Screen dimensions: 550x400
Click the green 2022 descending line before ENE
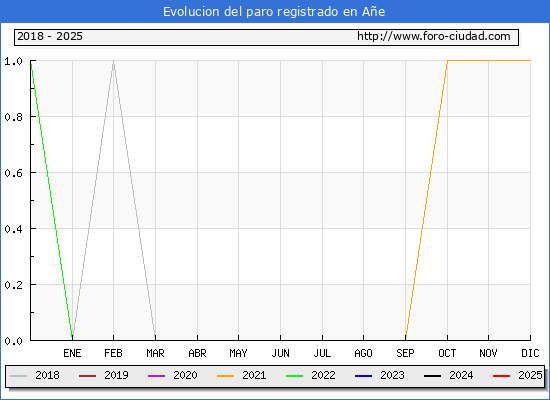(x=52, y=200)
